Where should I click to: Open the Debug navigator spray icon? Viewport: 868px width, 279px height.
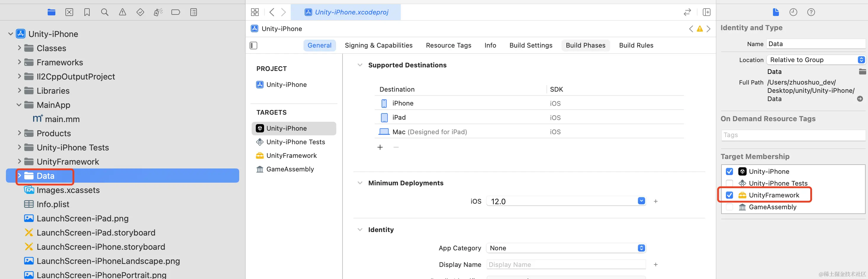click(x=158, y=12)
